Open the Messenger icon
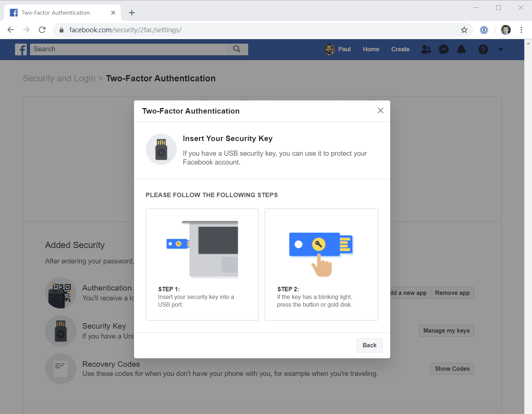The image size is (532, 414). 444,49
